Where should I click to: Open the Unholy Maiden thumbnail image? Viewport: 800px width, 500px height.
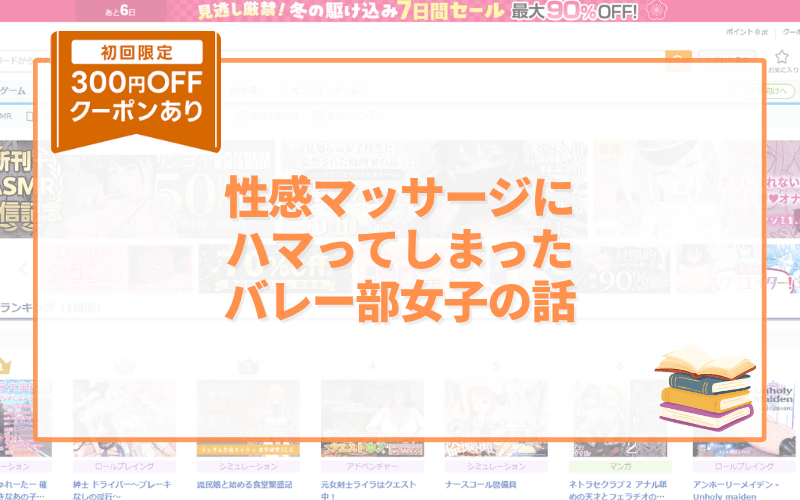click(x=744, y=418)
